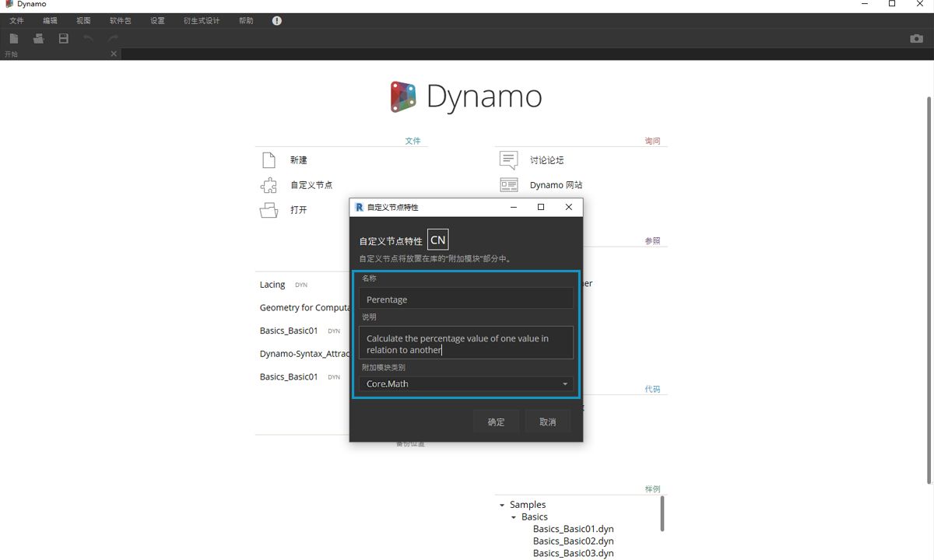
Task: Open the 设置 menu
Action: click(157, 21)
